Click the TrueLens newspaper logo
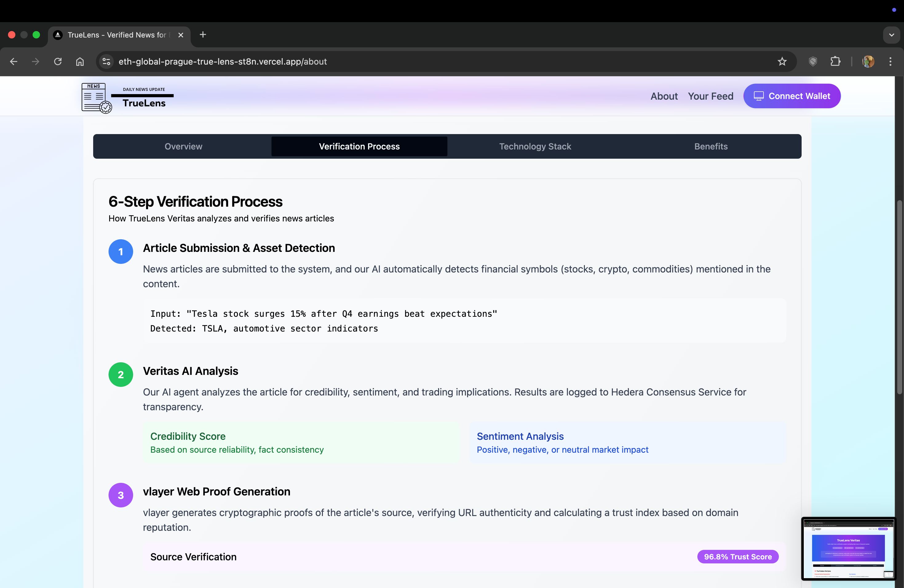Screen dimensions: 904x588 click(97, 98)
